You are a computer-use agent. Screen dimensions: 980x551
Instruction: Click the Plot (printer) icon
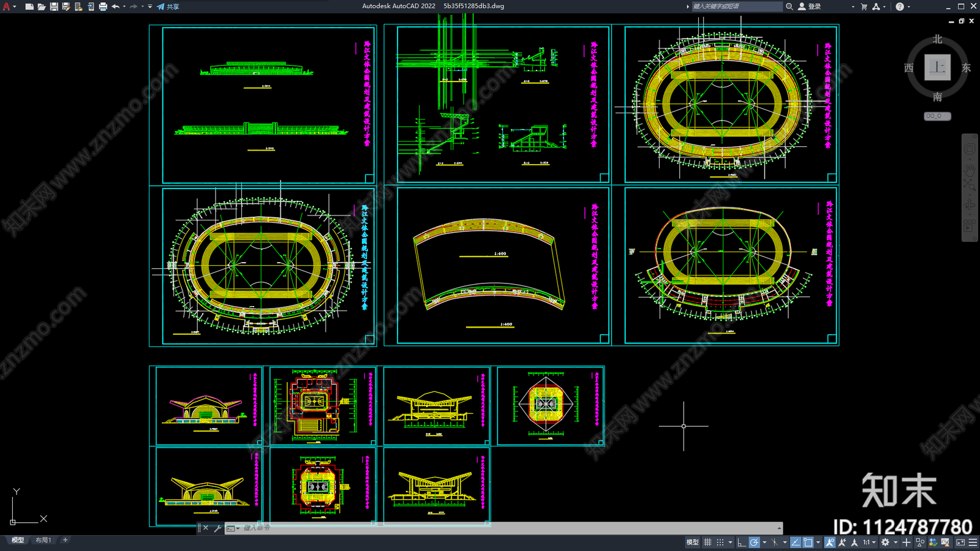click(x=103, y=7)
